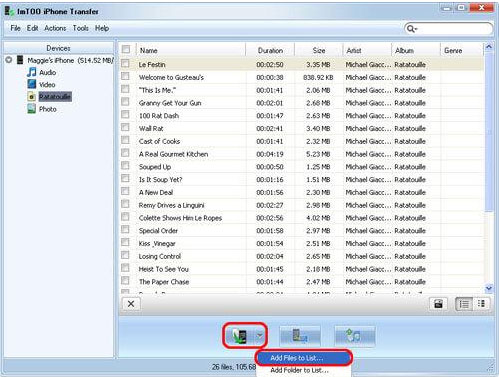Check the box for A New Deal
The height and width of the screenshot is (377, 499).
click(x=125, y=191)
